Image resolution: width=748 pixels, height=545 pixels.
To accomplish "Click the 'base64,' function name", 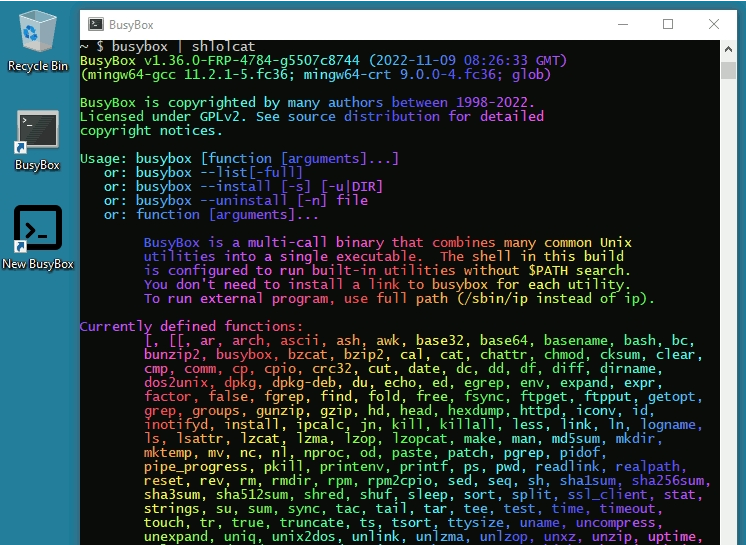I will click(508, 341).
